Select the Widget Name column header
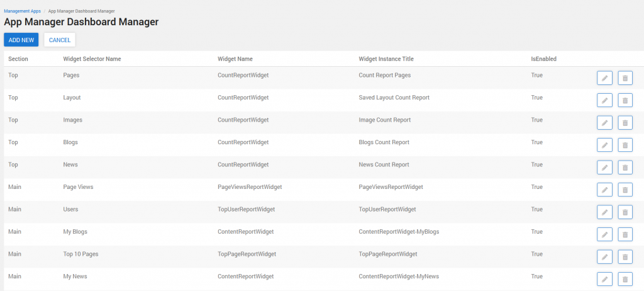 (x=235, y=59)
